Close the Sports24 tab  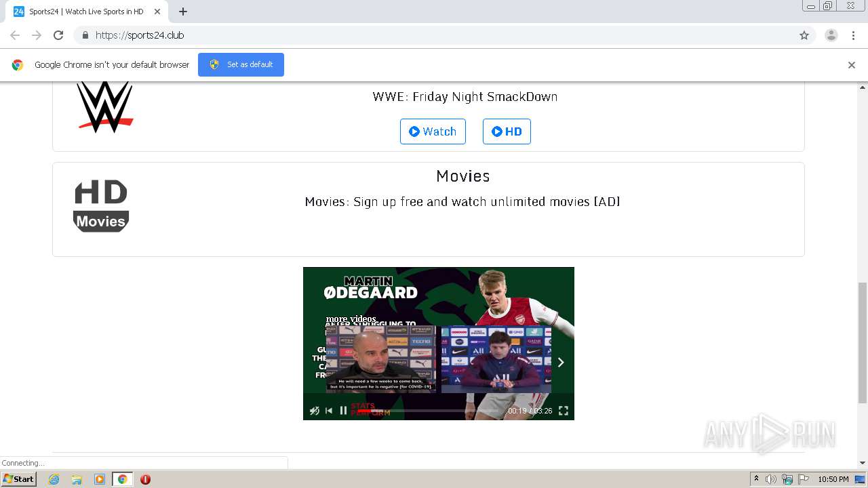pyautogui.click(x=158, y=12)
